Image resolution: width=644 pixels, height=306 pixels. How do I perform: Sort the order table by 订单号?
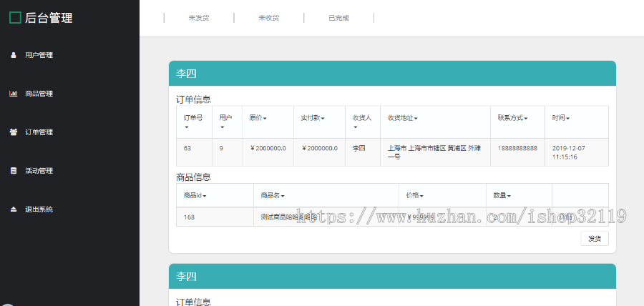(193, 122)
